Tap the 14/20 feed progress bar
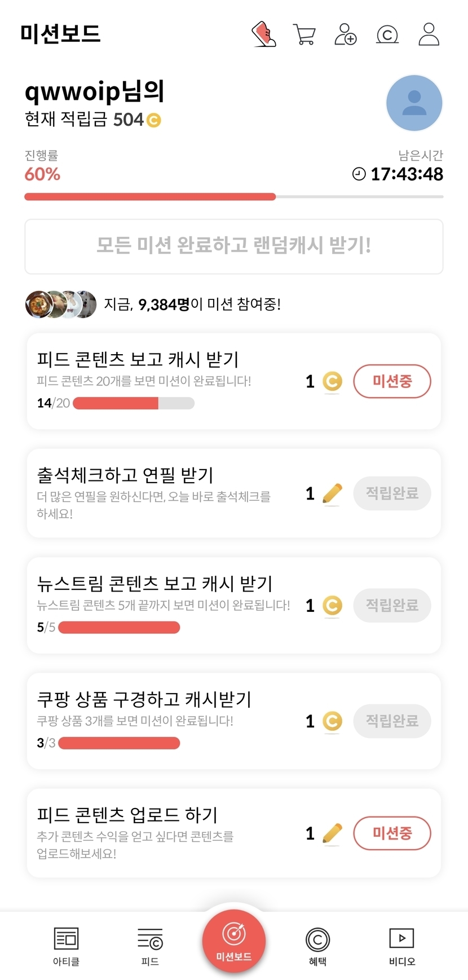 [x=134, y=403]
